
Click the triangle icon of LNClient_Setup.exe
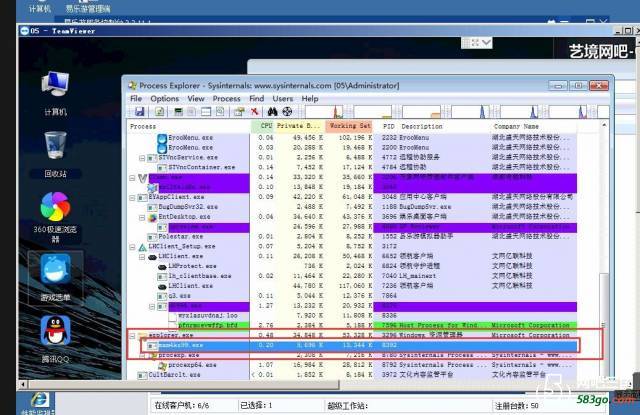click(142, 247)
